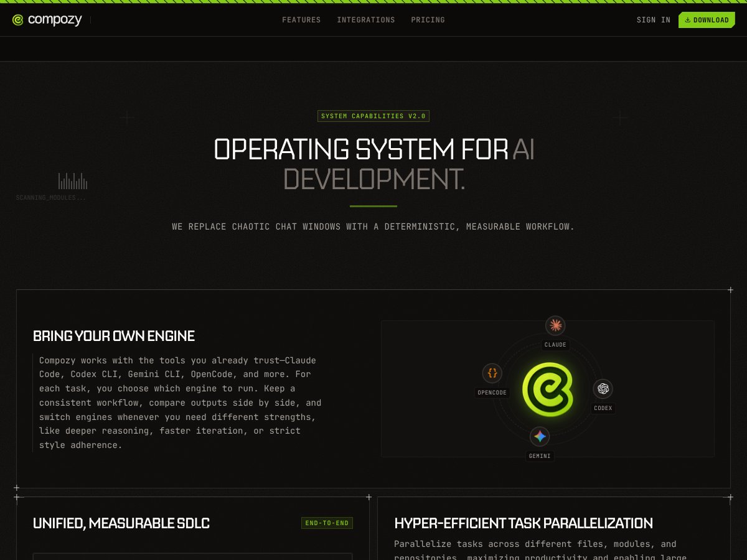Click the SYSTEM CAPABILITIES V2.0 badge
Viewport: 747px width, 560px height.
[x=373, y=116]
